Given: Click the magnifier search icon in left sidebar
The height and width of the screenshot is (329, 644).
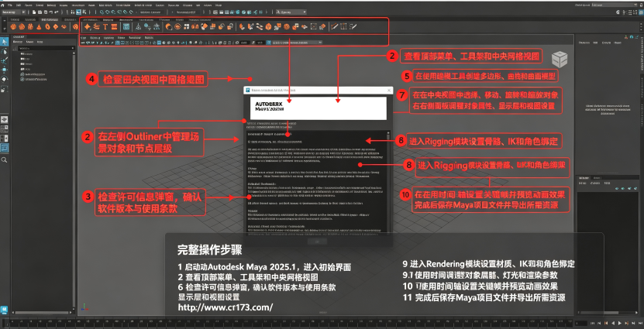Looking at the screenshot, I should (x=4, y=160).
